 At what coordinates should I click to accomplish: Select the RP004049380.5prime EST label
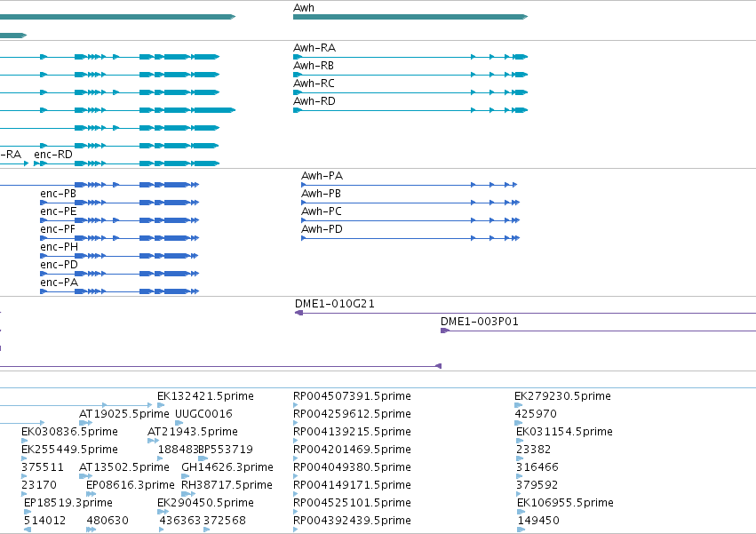352,467
